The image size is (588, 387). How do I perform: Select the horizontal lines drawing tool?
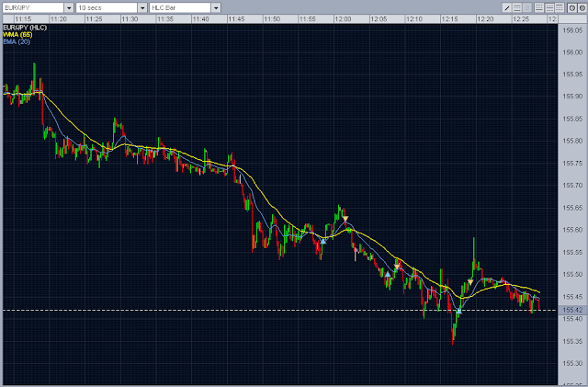[516, 8]
